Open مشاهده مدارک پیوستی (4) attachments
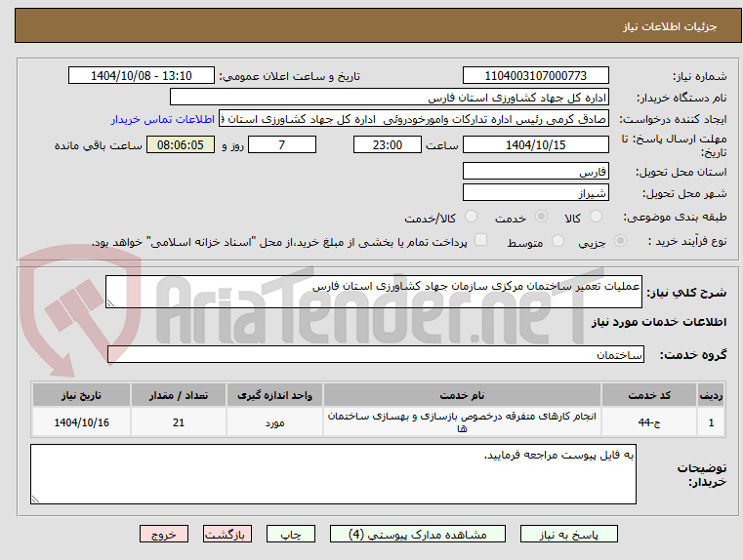The width and height of the screenshot is (743, 560). click(418, 534)
